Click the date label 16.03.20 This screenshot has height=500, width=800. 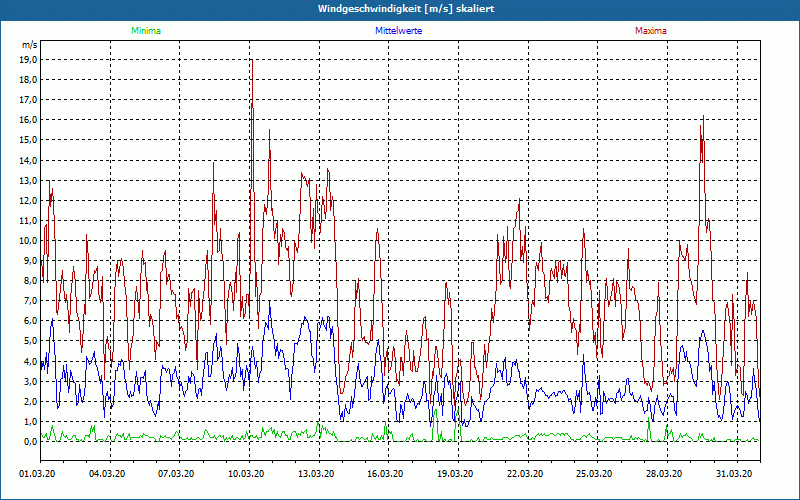[385, 474]
